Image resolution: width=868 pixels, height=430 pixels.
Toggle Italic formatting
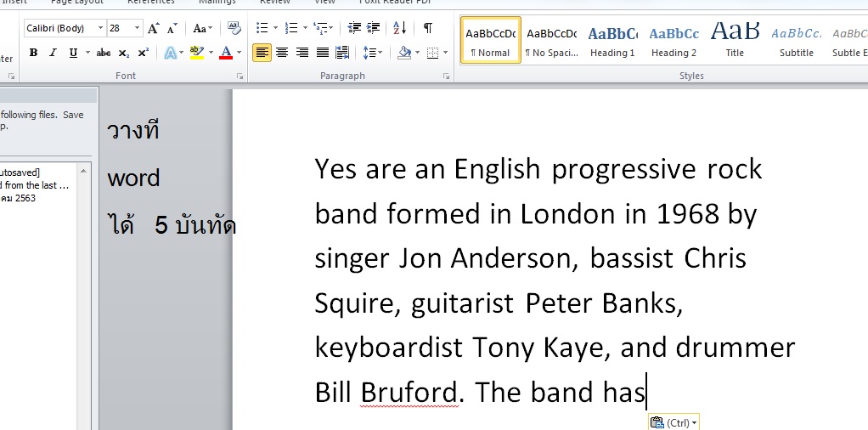point(54,53)
